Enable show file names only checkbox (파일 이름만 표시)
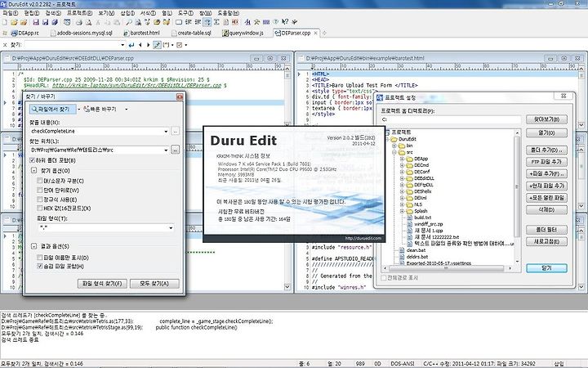Viewport: 588px width, 368px height. point(39,258)
